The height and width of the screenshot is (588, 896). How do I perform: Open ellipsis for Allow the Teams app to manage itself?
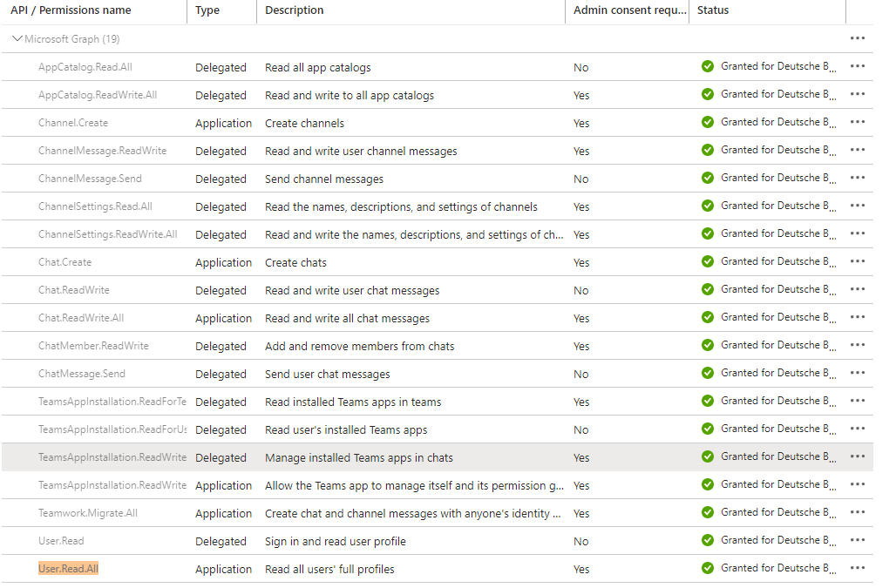pyautogui.click(x=857, y=484)
